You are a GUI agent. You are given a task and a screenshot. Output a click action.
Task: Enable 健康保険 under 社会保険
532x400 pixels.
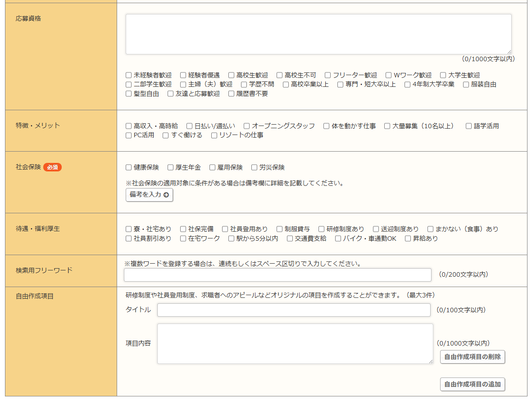(x=129, y=167)
